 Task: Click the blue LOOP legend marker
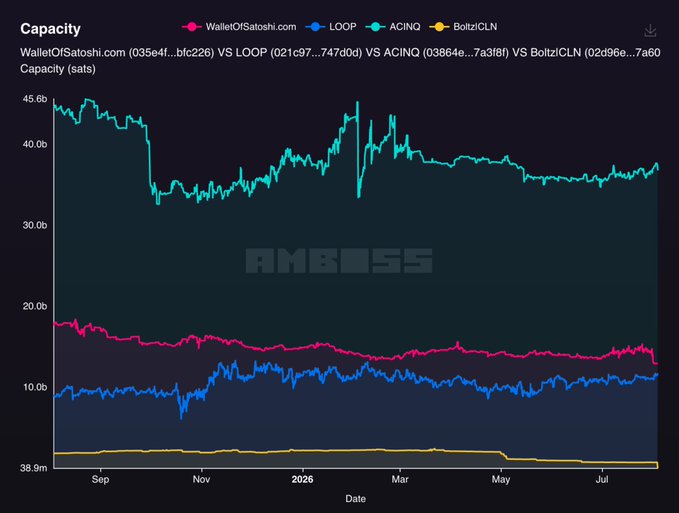click(x=315, y=27)
